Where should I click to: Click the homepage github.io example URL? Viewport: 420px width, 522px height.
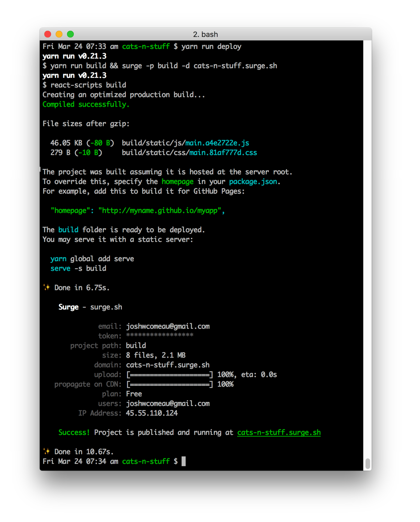click(x=160, y=211)
